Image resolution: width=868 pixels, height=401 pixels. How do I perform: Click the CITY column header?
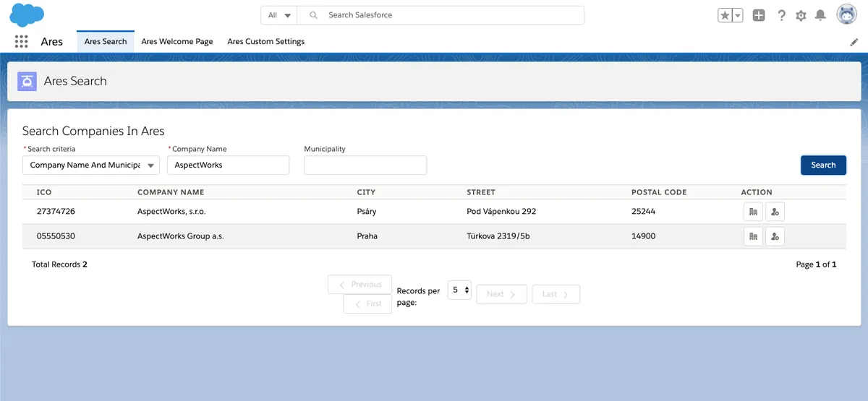click(x=366, y=192)
